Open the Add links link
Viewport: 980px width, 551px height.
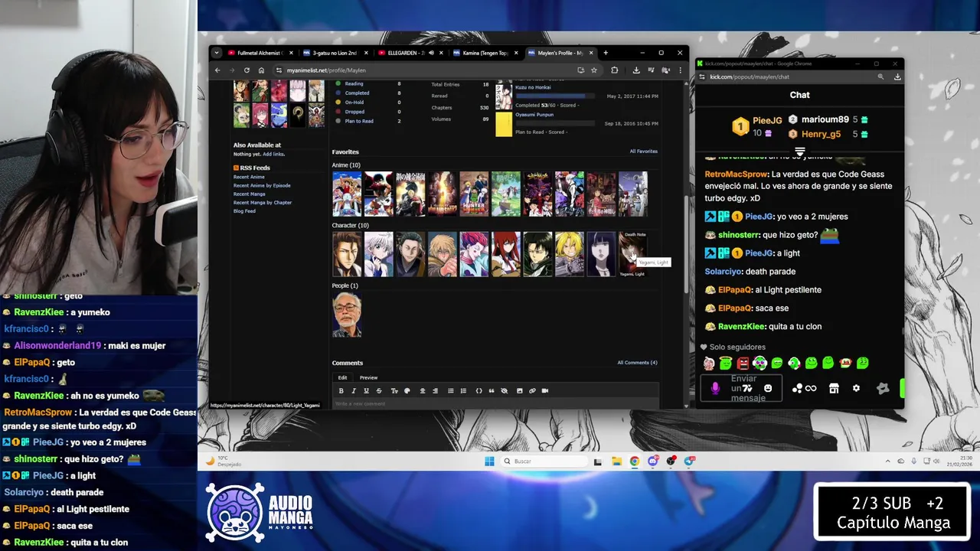tap(273, 154)
